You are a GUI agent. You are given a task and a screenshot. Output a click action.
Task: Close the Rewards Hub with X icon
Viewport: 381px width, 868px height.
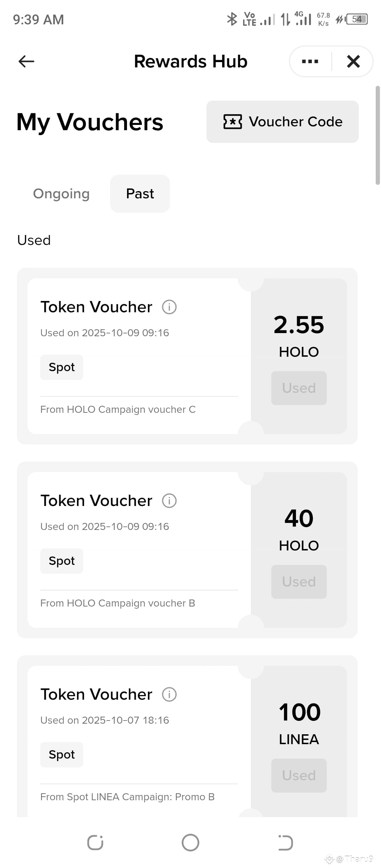pyautogui.click(x=353, y=61)
